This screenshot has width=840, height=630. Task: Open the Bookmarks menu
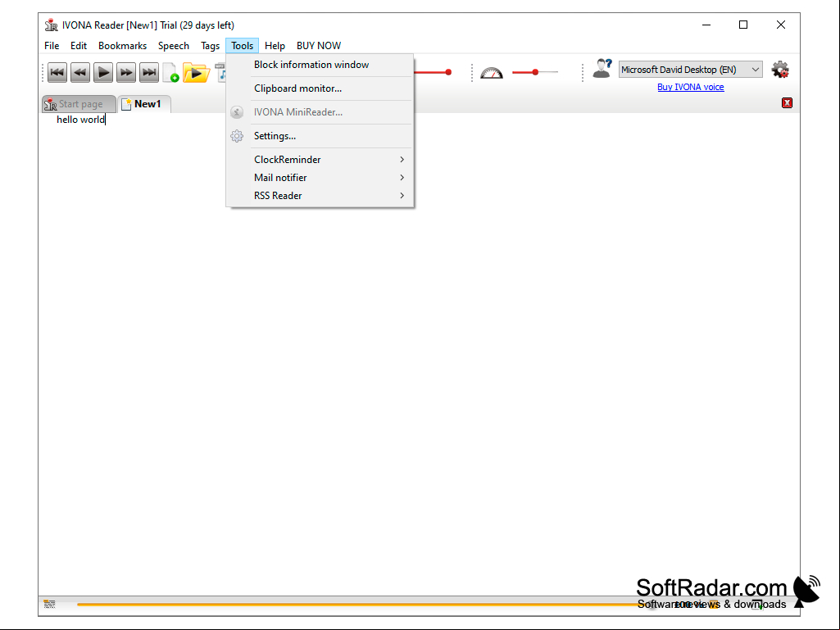click(x=122, y=46)
